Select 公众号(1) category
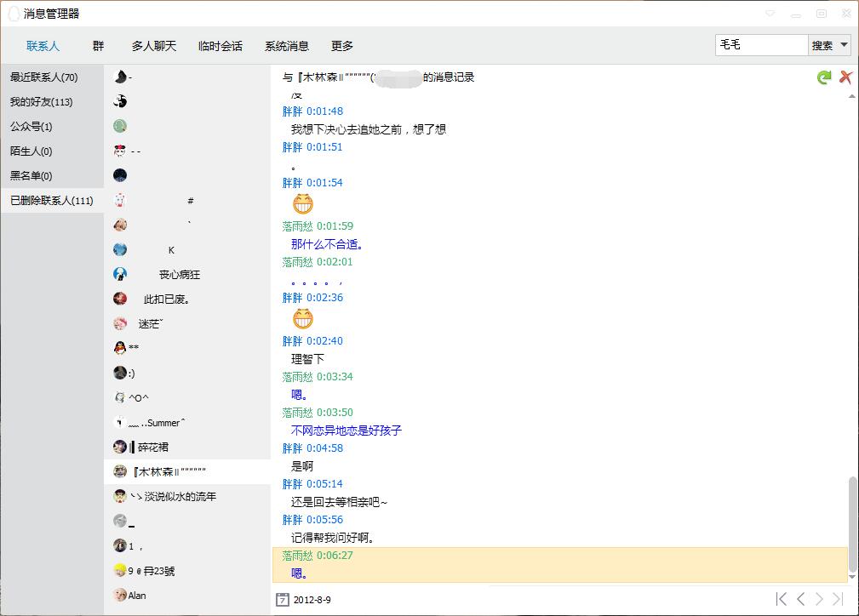 pos(52,127)
